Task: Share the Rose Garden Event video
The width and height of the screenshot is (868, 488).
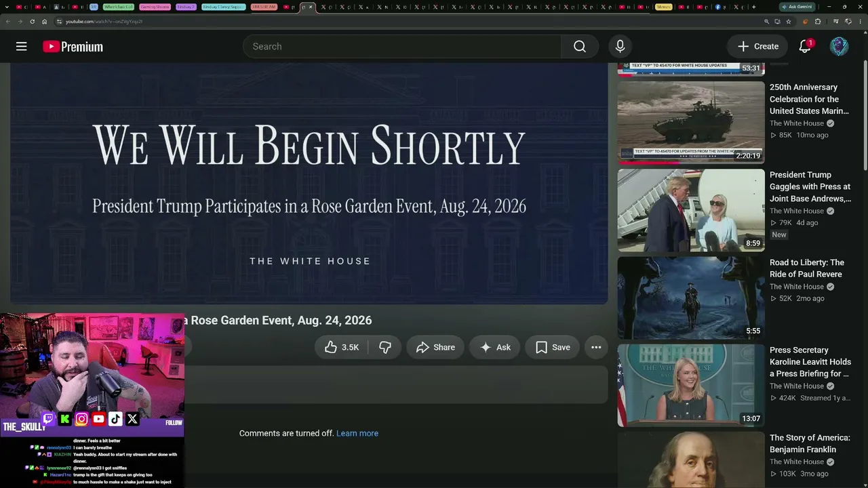Action: tap(435, 347)
